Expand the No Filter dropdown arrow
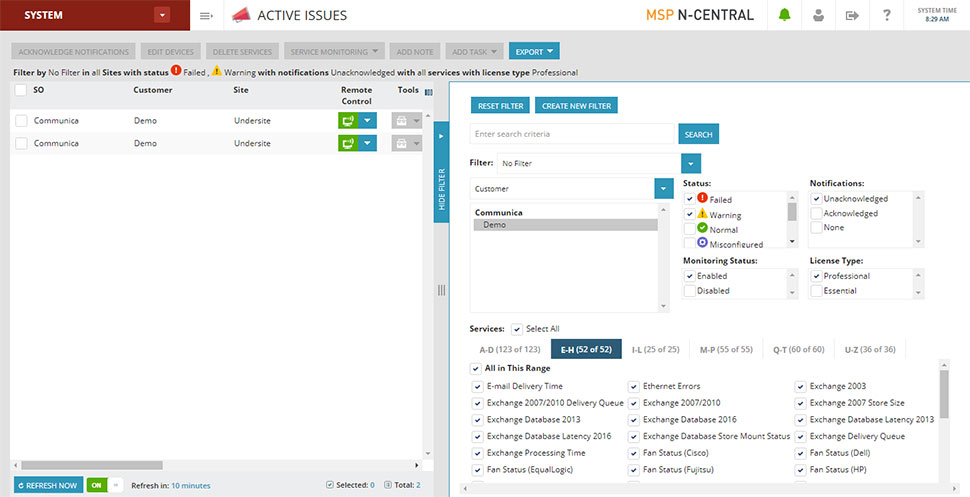The image size is (970, 497). pos(691,163)
